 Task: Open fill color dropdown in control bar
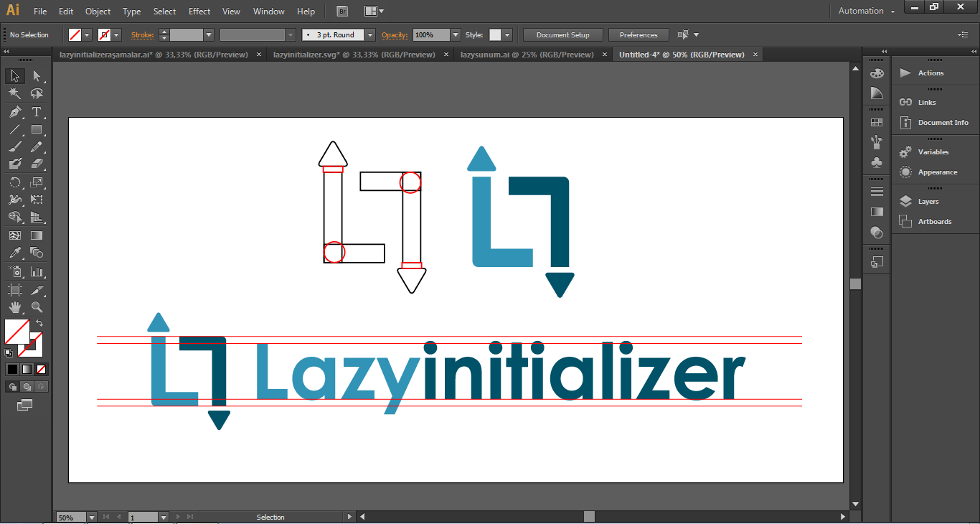87,34
